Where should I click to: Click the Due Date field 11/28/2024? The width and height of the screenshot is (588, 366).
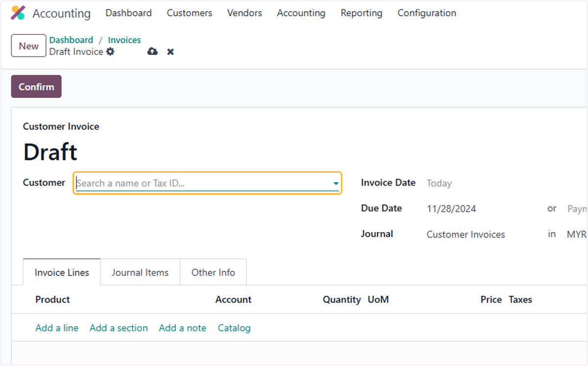click(451, 209)
